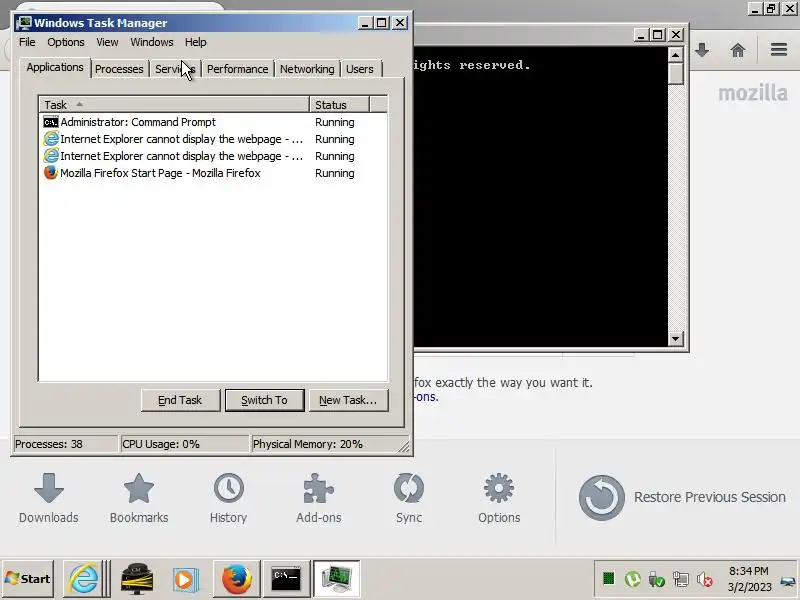Minimize the Task Manager window
Screen dimensions: 800x600
point(365,23)
